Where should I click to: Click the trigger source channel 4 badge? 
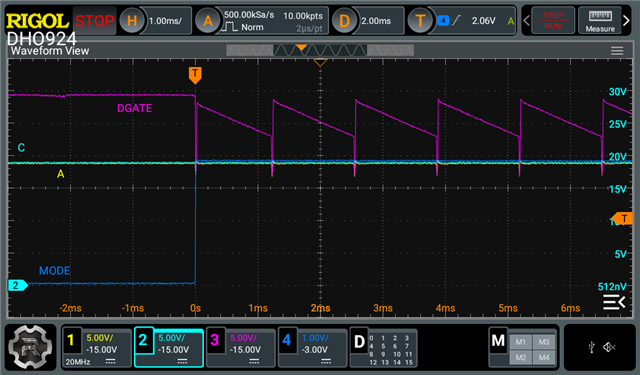(443, 20)
